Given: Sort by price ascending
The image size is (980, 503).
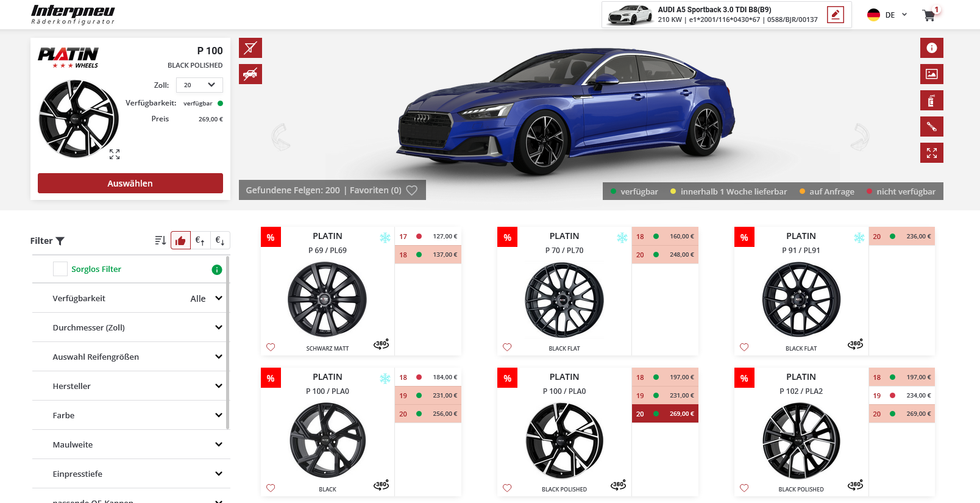Looking at the screenshot, I should 200,241.
